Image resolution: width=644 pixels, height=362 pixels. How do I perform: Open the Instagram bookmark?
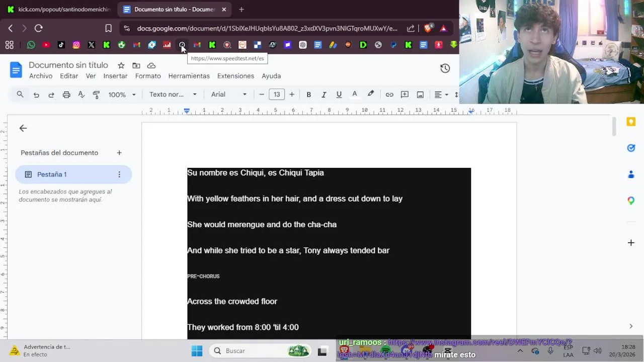click(x=76, y=45)
